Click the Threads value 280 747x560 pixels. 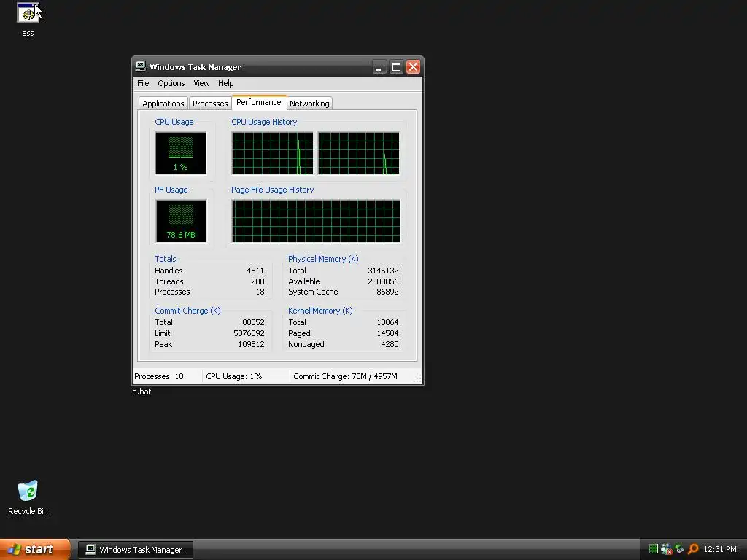click(258, 281)
